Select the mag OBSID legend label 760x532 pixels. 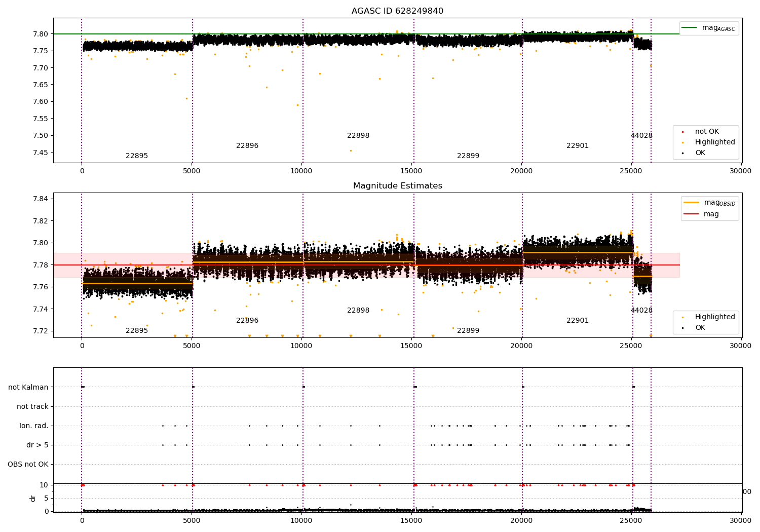pos(719,203)
